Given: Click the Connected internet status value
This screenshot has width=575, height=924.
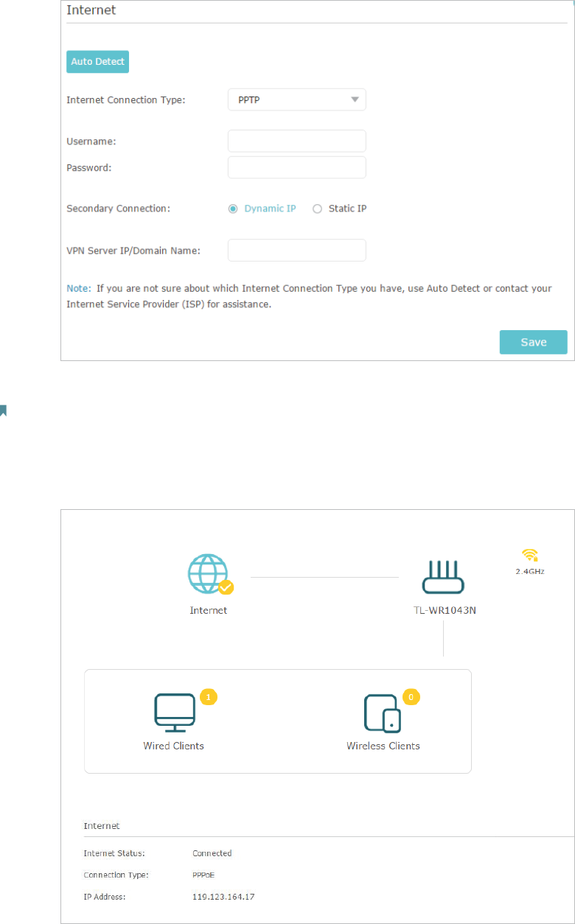Looking at the screenshot, I should pyautogui.click(x=212, y=853).
